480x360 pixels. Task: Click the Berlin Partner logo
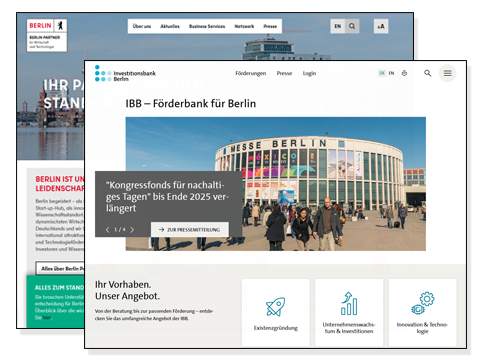click(47, 35)
